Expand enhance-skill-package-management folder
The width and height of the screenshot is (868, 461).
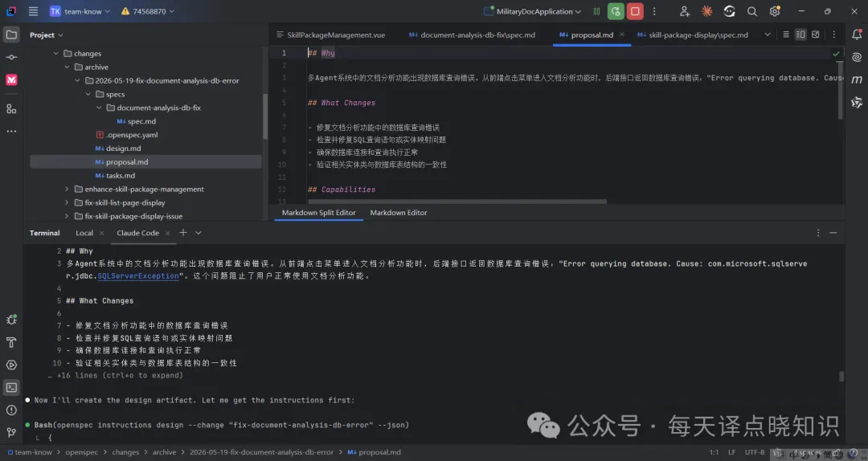click(x=67, y=190)
